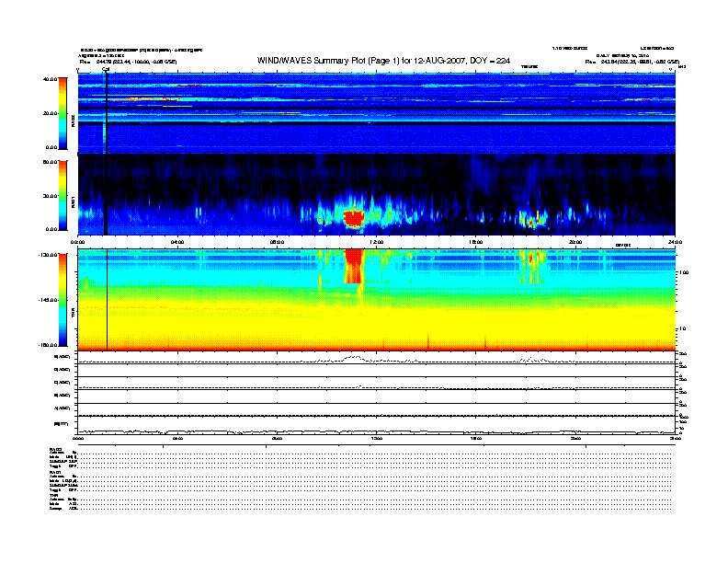Click the 10 frequency label right of TNR
This screenshot has width=728, height=563.
coord(682,329)
